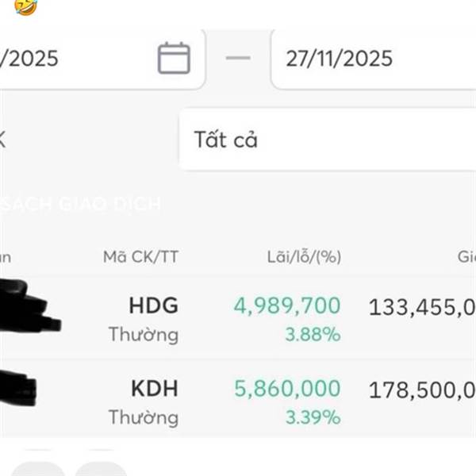Select the KDH transaction value 178,500

click(x=422, y=390)
